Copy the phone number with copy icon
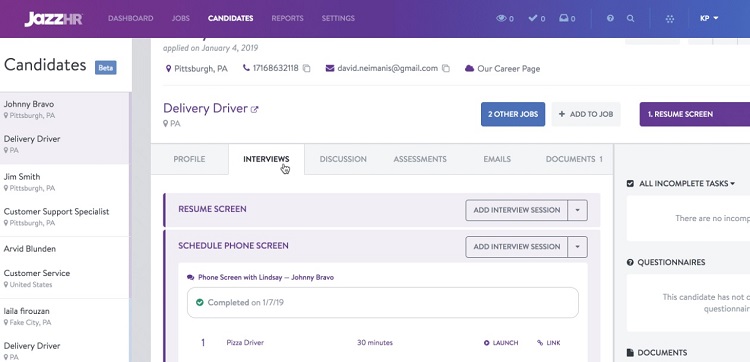Image resolution: width=750 pixels, height=362 pixels. [x=307, y=68]
